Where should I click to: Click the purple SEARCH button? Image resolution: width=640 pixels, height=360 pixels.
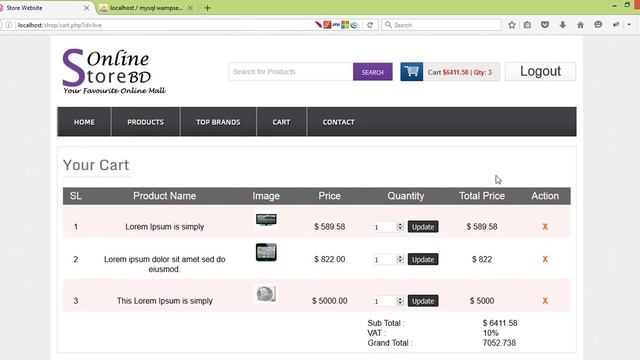(373, 72)
